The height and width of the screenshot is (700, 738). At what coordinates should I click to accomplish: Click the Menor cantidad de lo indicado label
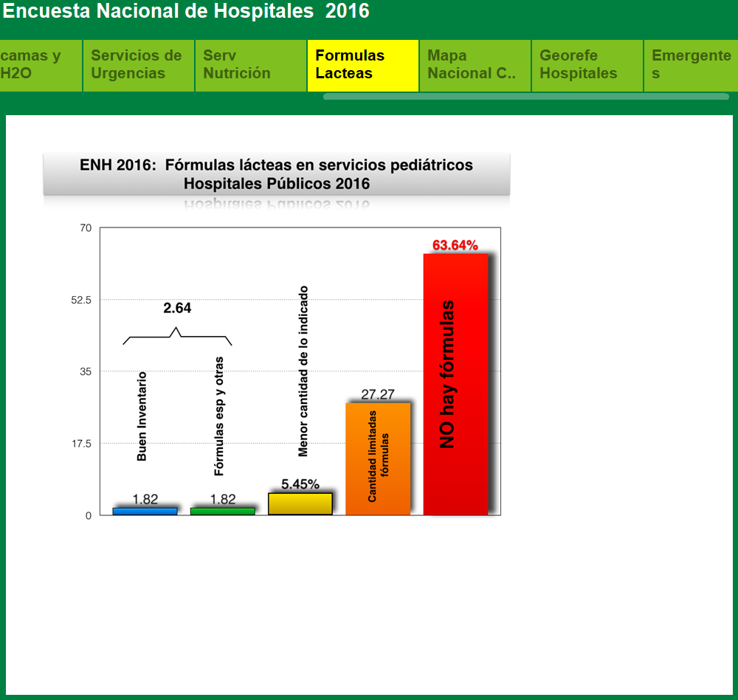pyautogui.click(x=303, y=371)
